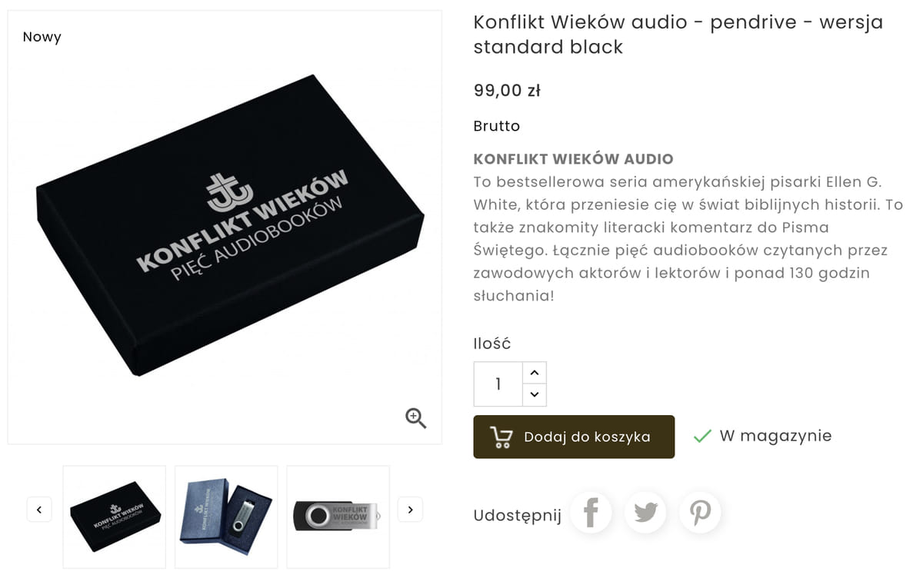
Task: Select the open blue box thumbnail
Action: 226,517
